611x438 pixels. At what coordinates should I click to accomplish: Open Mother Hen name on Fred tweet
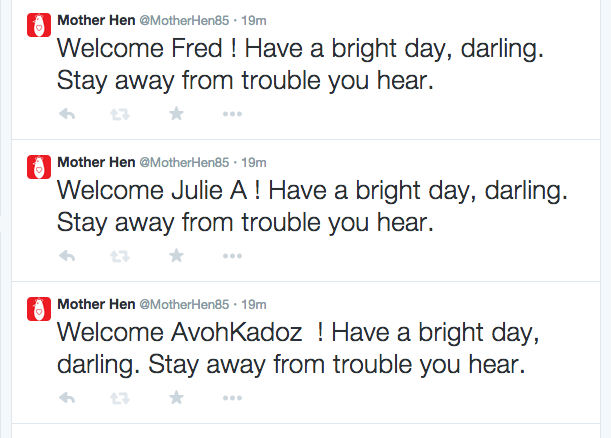click(95, 20)
